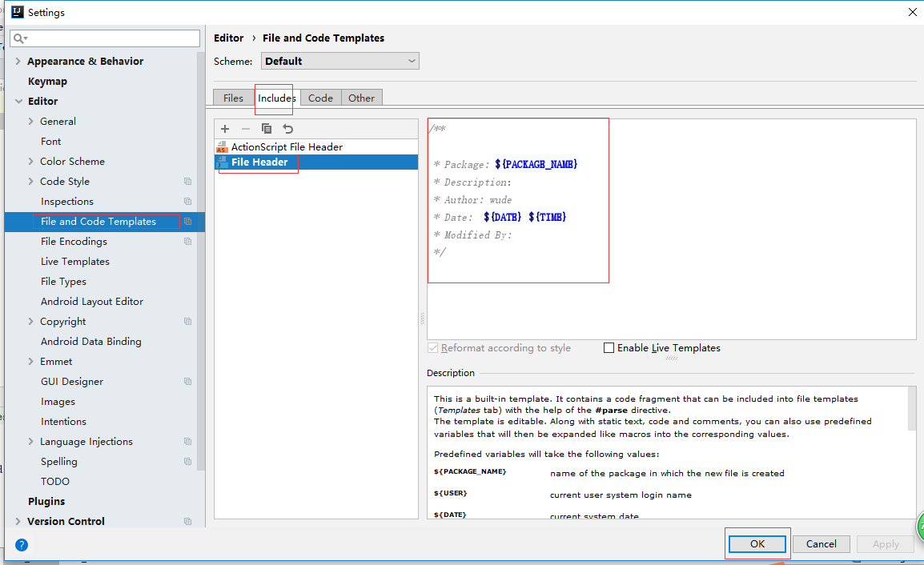This screenshot has height=565, width=924.
Task: Click the IntelliJ logo in title bar
Action: pyautogui.click(x=18, y=12)
